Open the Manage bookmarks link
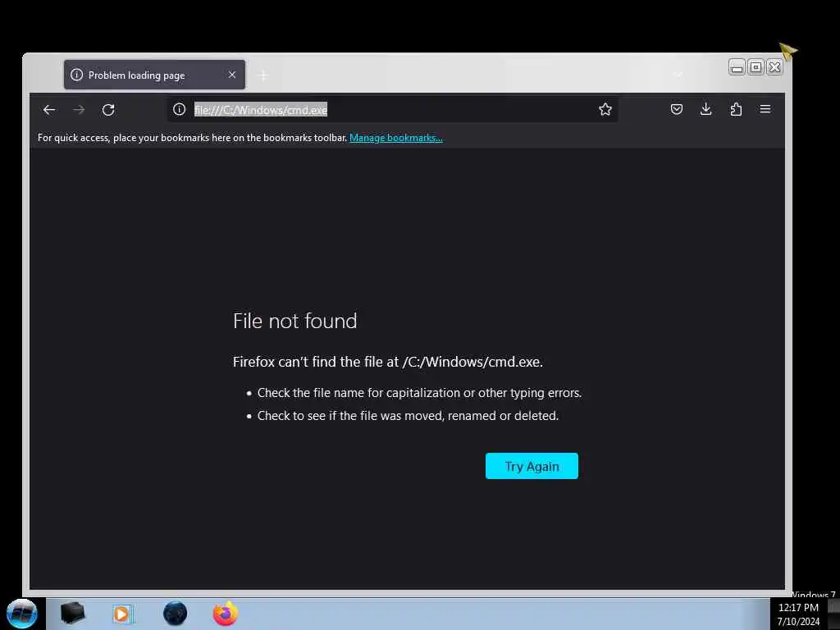Image resolution: width=840 pixels, height=630 pixels. (396, 138)
